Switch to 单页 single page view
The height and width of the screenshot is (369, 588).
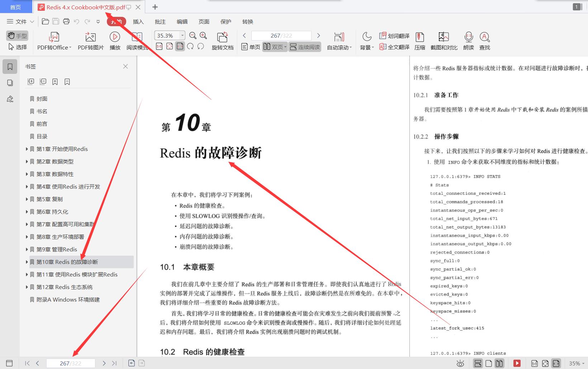(251, 47)
